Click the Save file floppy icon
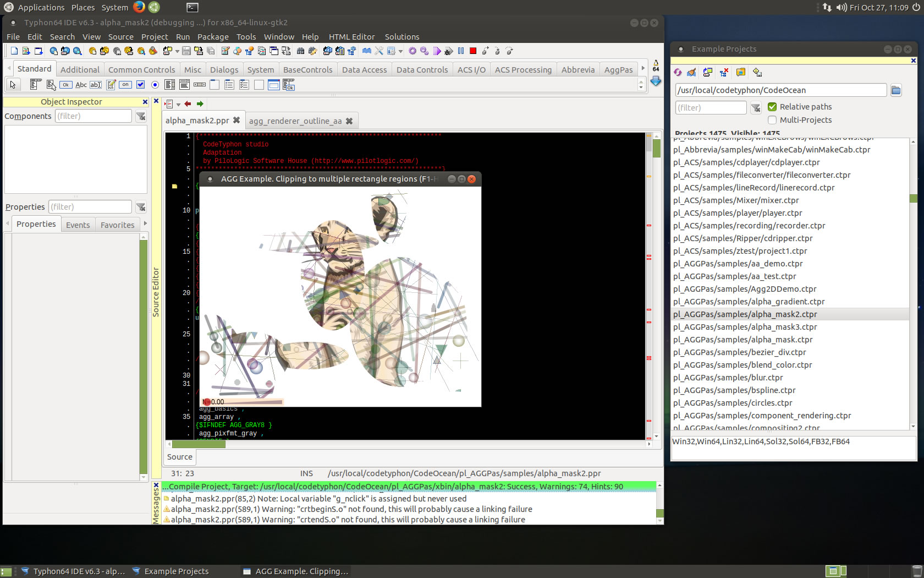Screen dimensions: 924x578 pyautogui.click(x=186, y=51)
